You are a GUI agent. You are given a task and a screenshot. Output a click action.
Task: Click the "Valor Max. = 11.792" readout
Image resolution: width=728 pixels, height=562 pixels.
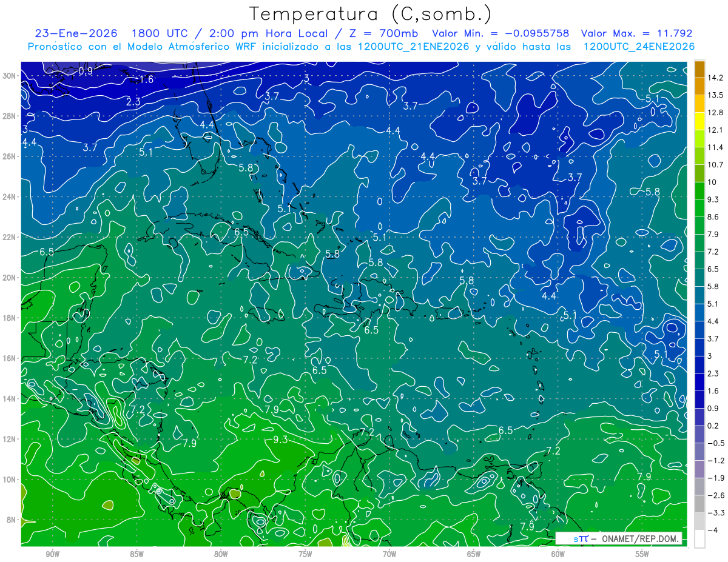pyautogui.click(x=637, y=33)
